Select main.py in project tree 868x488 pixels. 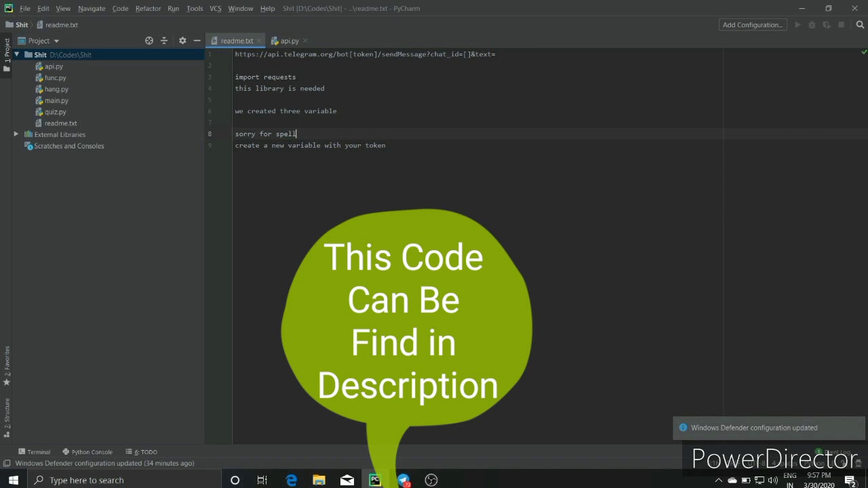[56, 100]
